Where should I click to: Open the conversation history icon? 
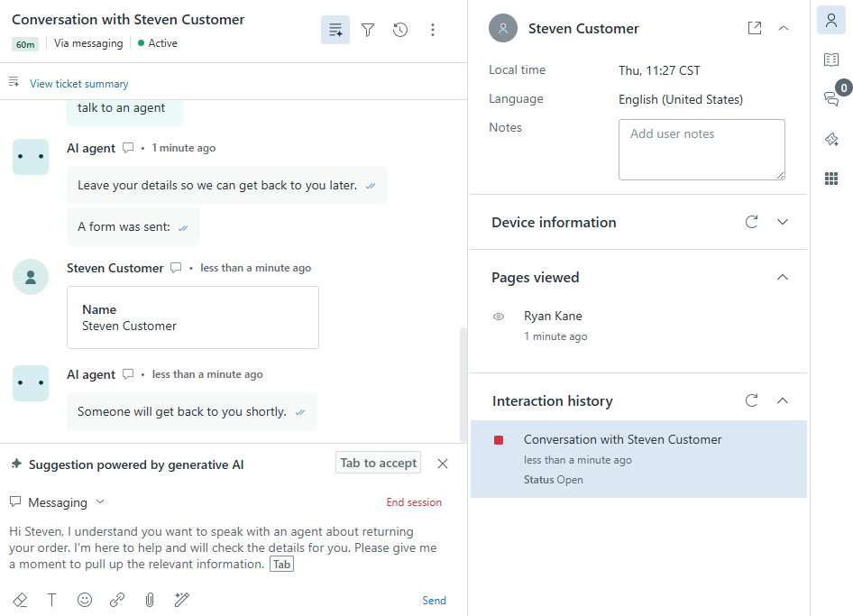pyautogui.click(x=400, y=29)
